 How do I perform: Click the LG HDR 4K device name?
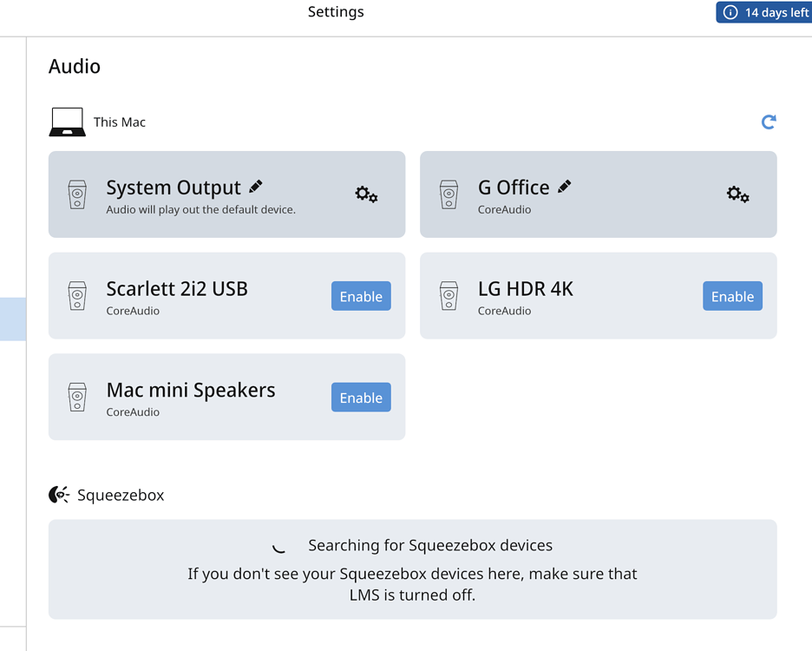pos(526,289)
